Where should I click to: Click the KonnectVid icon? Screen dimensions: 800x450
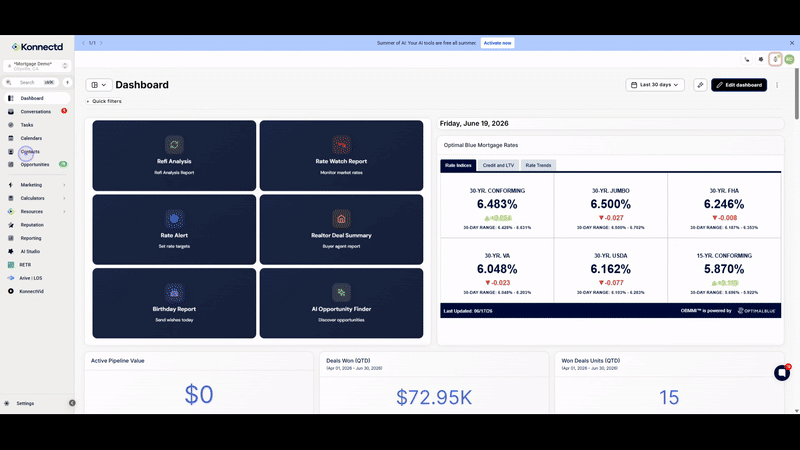(11, 291)
